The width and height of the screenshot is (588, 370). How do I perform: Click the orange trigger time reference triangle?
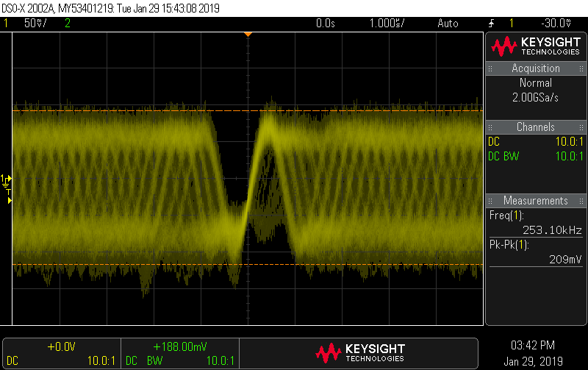point(248,35)
